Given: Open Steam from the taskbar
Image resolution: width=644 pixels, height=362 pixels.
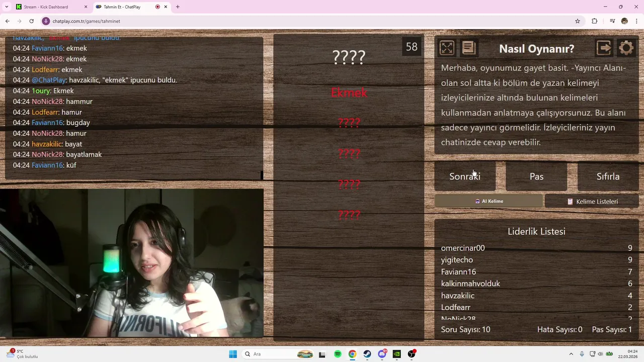Looking at the screenshot, I should point(367,354).
